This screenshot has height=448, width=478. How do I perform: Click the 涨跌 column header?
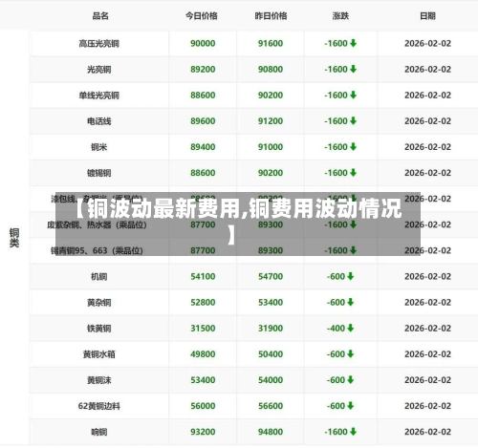(340, 16)
